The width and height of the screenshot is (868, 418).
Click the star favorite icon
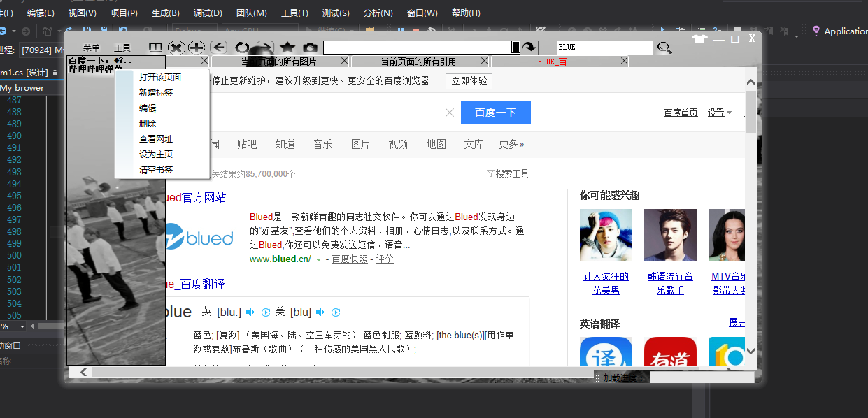287,48
